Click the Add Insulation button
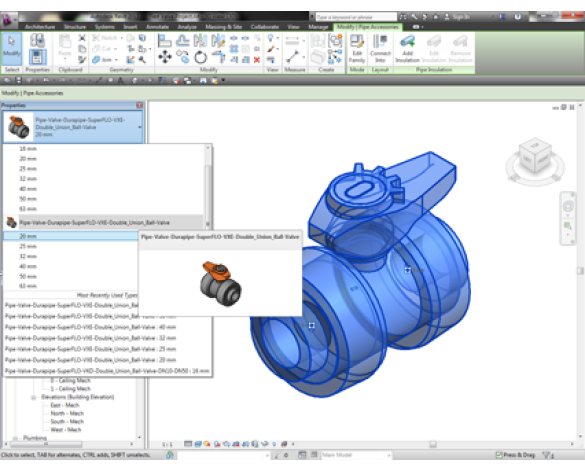 407,49
